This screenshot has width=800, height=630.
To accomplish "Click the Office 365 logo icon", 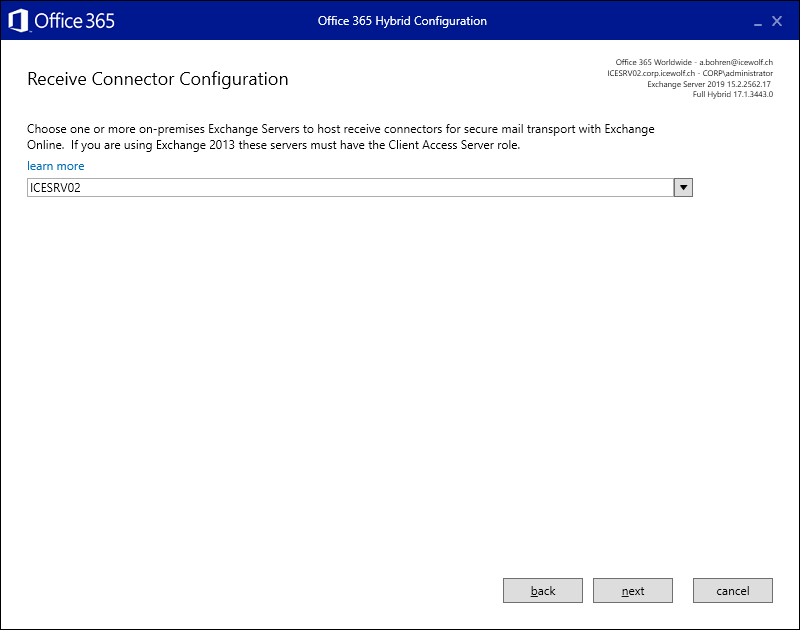I will (19, 21).
